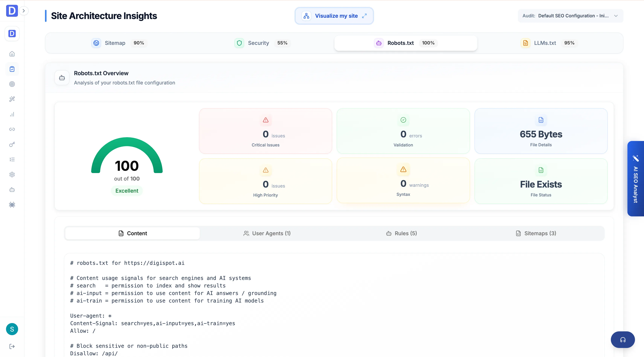
Task: Click the D logo at top-left
Action: point(12,11)
